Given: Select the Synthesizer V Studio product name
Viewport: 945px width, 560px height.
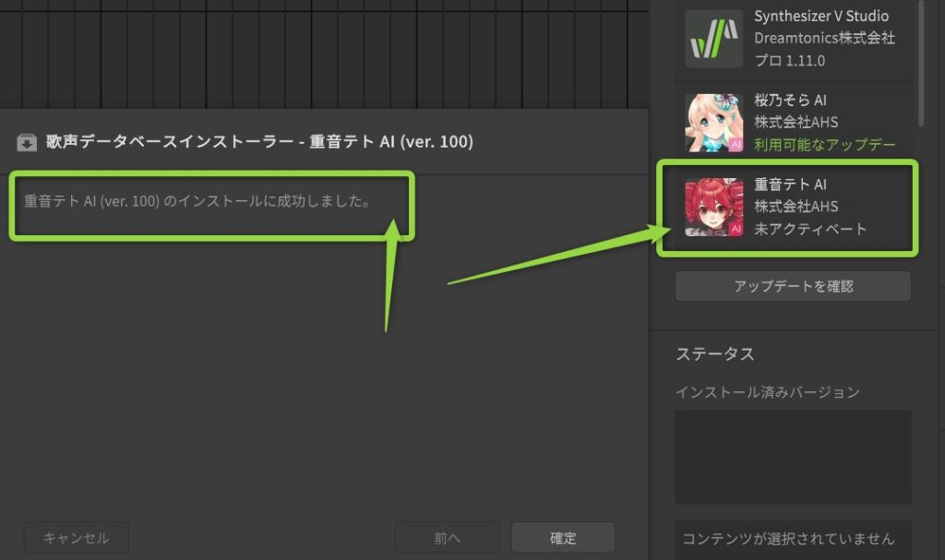Looking at the screenshot, I should click(x=820, y=17).
